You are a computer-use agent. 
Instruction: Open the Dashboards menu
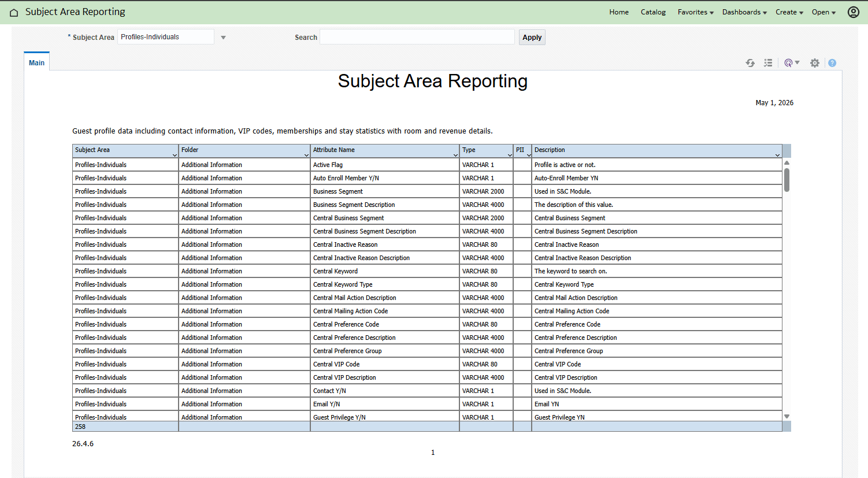click(744, 12)
